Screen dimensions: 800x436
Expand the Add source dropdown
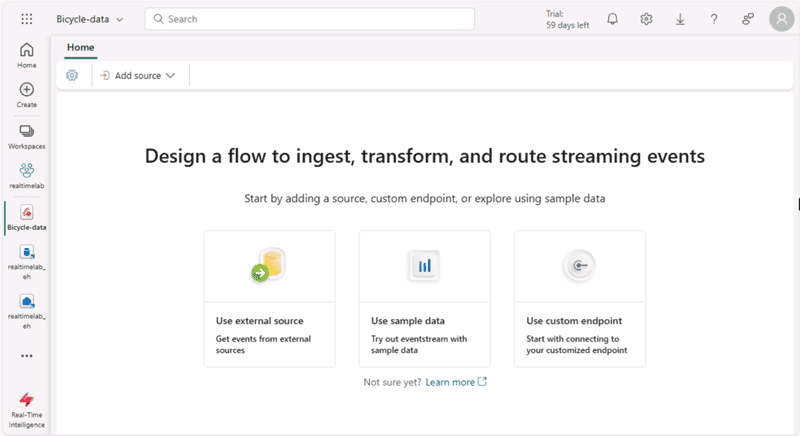[138, 75]
